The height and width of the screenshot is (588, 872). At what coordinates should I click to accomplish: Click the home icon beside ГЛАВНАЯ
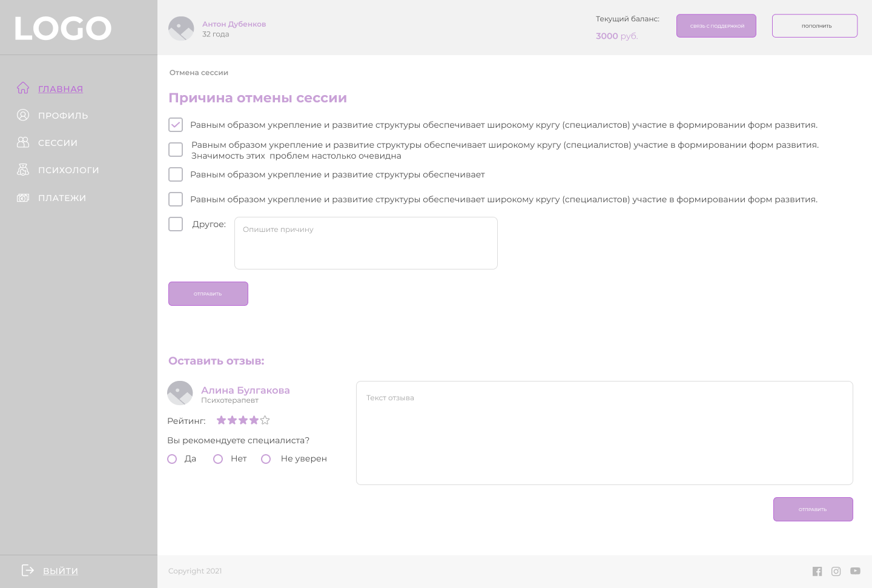point(23,88)
